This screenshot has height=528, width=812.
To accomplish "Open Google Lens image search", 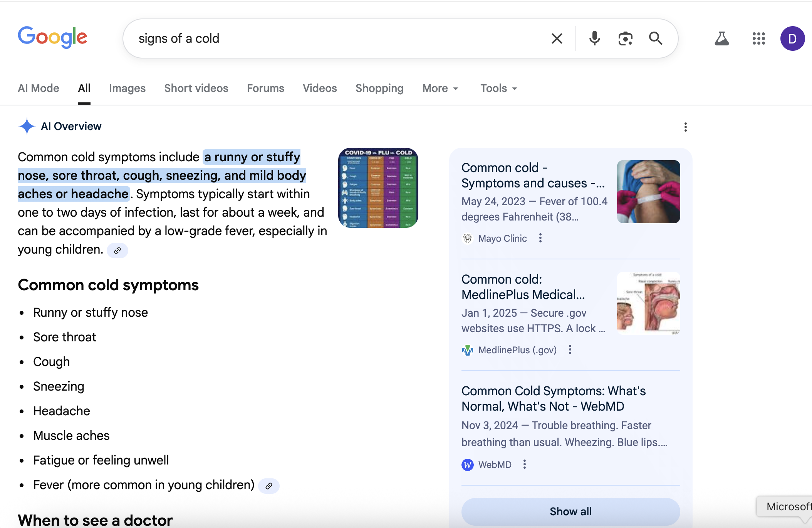I will (625, 38).
